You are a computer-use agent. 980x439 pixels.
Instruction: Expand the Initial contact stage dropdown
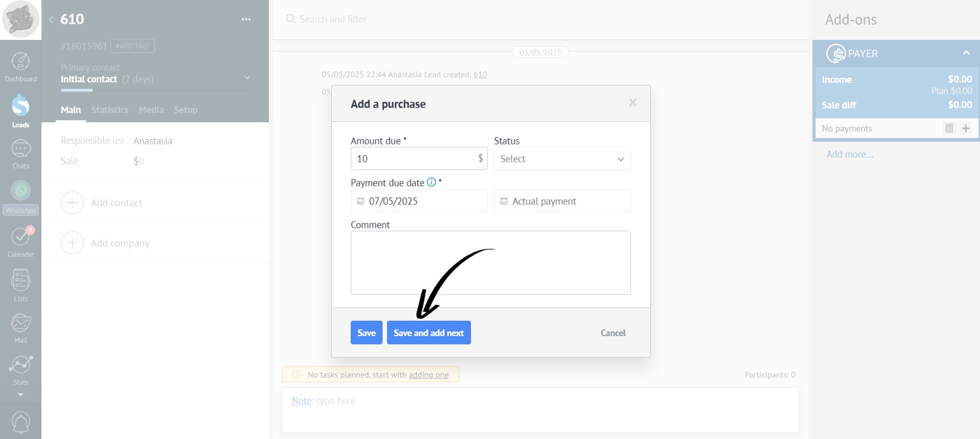pos(247,78)
